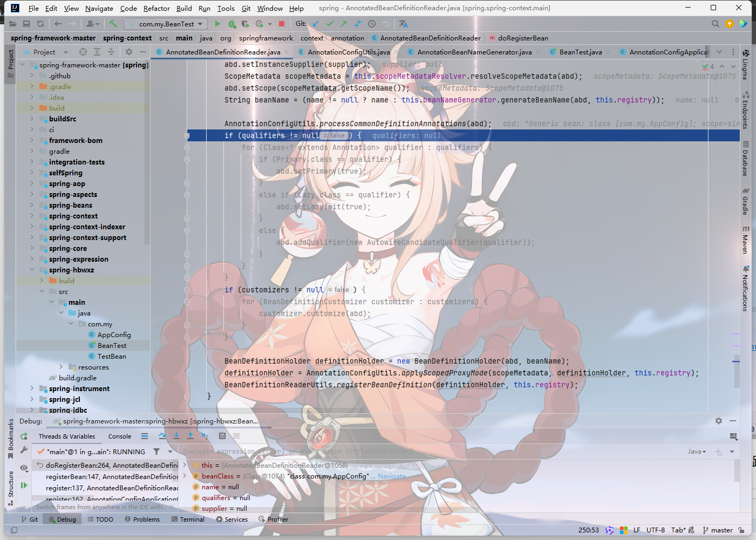Open Problems tool window button
Image resolution: width=756 pixels, height=540 pixels.
pos(142,519)
